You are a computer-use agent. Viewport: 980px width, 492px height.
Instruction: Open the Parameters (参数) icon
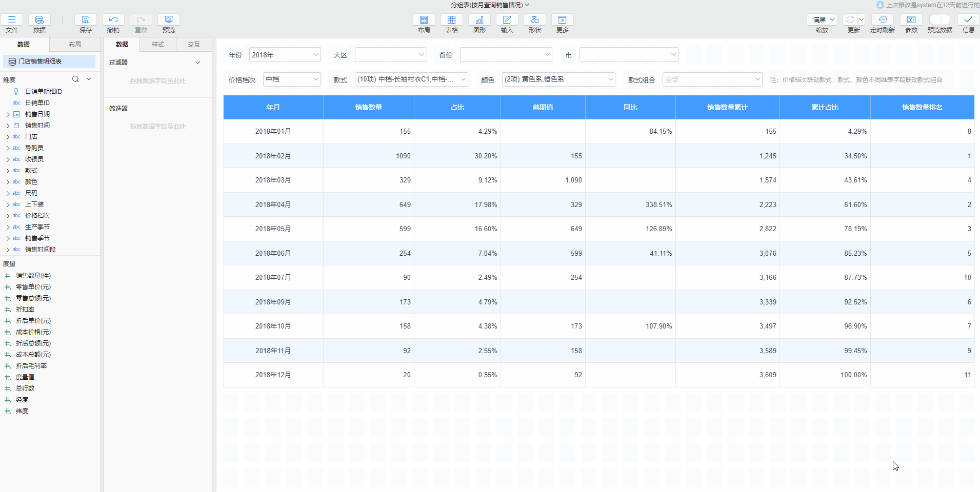[911, 20]
